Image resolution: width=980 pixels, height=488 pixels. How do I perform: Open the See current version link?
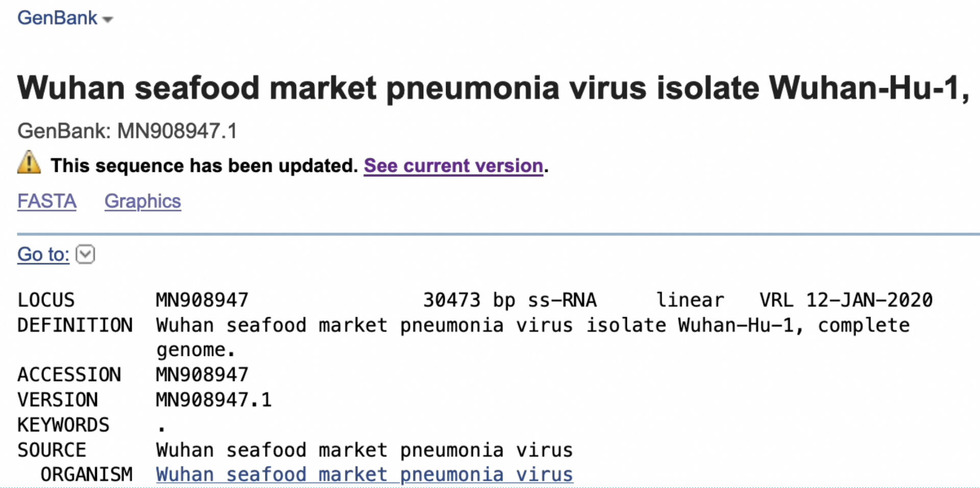[453, 166]
